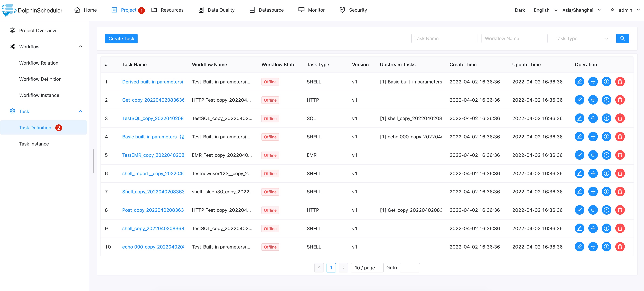Toggle Dark theme mode

pyautogui.click(x=520, y=10)
